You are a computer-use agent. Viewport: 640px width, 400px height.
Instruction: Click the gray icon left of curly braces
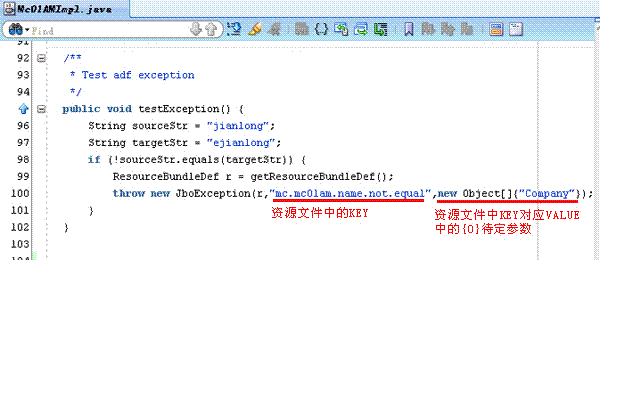[302, 29]
